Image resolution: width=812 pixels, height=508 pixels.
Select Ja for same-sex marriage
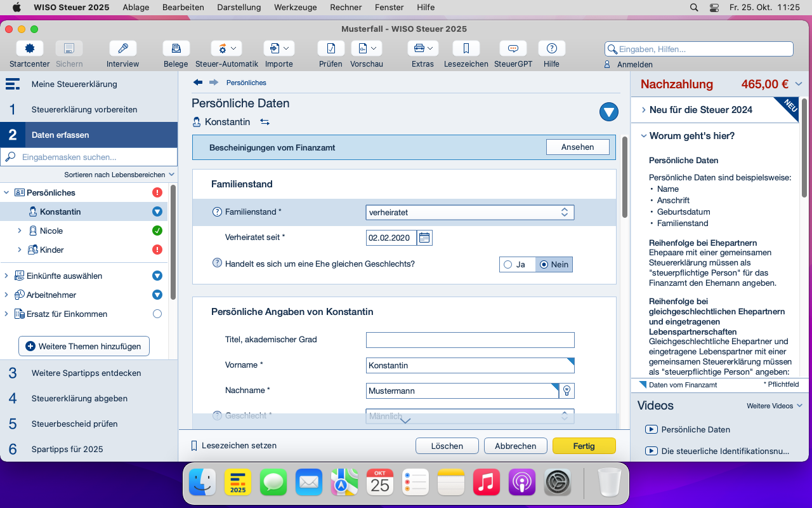pyautogui.click(x=518, y=264)
